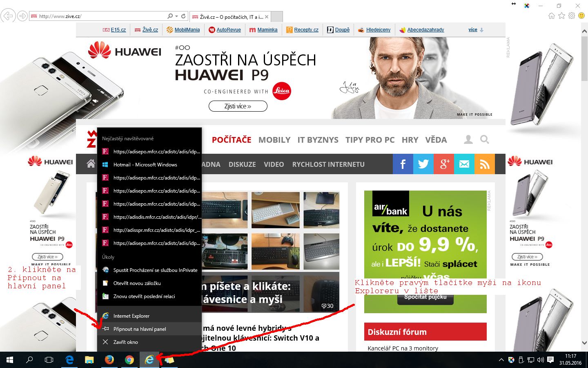This screenshot has width=588, height=368.
Task: Open Task View on the taskbar
Action: click(49, 360)
